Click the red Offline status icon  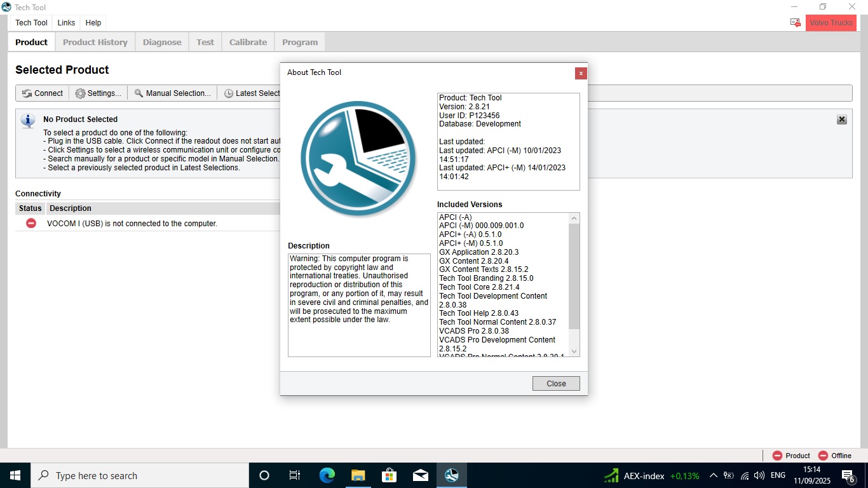click(823, 456)
